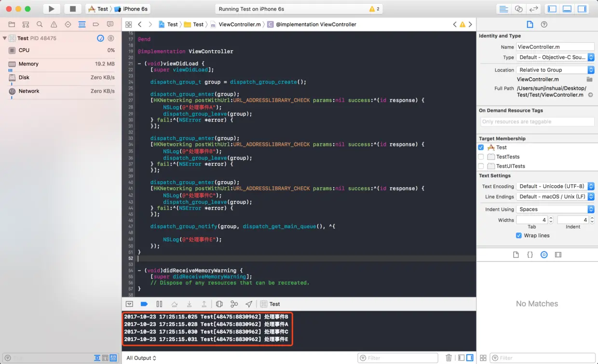Stop the running app with Stop button
Viewport: 598px width, 364px height.
(x=73, y=9)
